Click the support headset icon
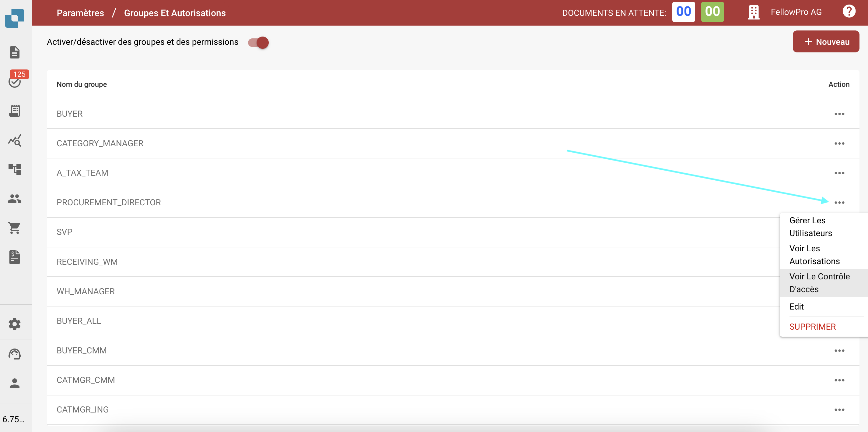 [15, 354]
